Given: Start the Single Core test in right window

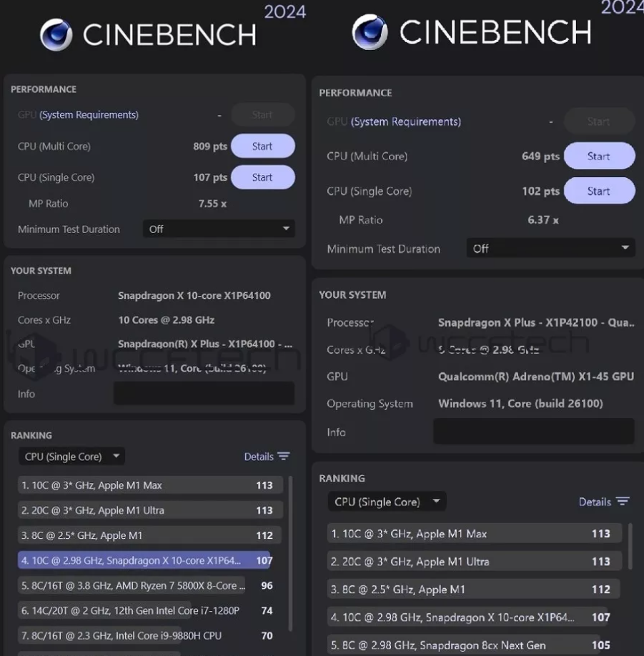Looking at the screenshot, I should (x=599, y=191).
